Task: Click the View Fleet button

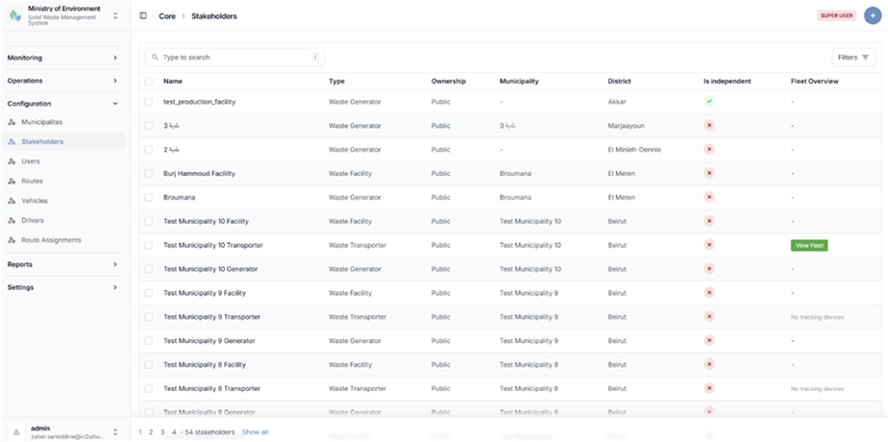Action: 809,245
